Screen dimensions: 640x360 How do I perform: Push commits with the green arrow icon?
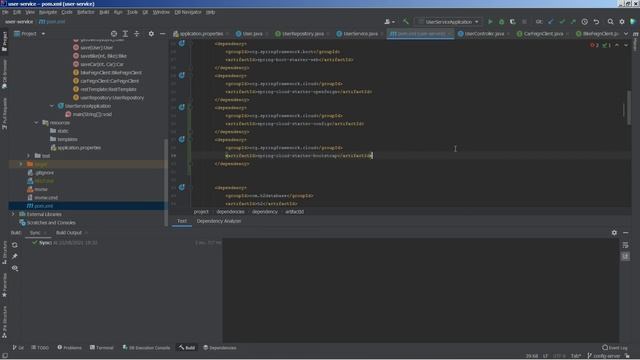tap(573, 22)
